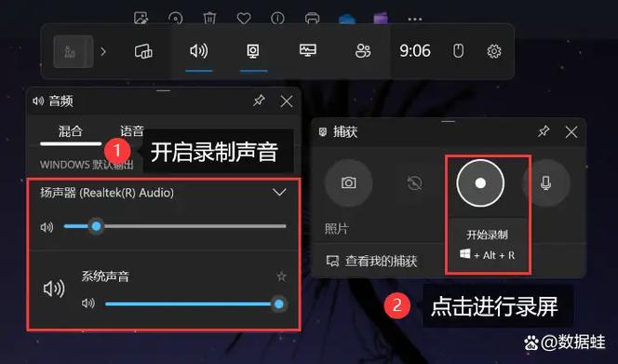This screenshot has height=364, width=618.
Task: Click the 9:06 clock in Game Bar
Action: (x=415, y=51)
